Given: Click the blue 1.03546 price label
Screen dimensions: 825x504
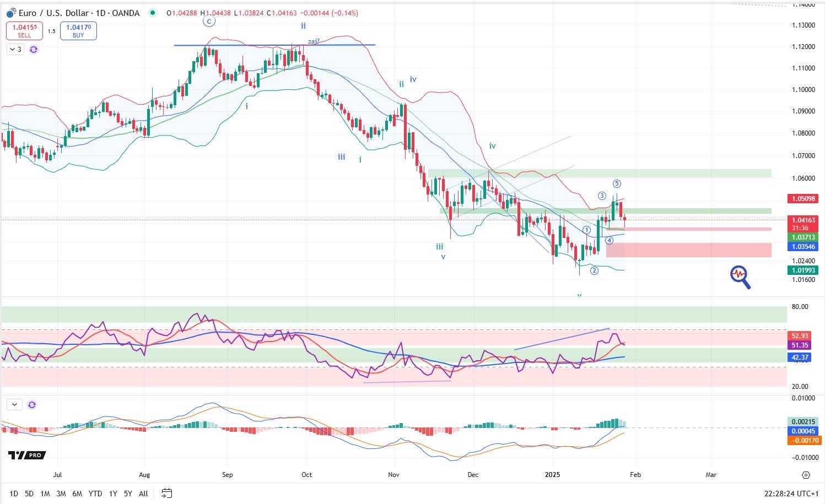Looking at the screenshot, I should point(804,246).
